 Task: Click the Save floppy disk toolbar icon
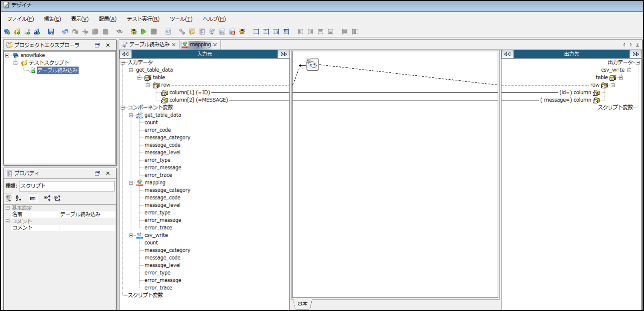coord(51,32)
